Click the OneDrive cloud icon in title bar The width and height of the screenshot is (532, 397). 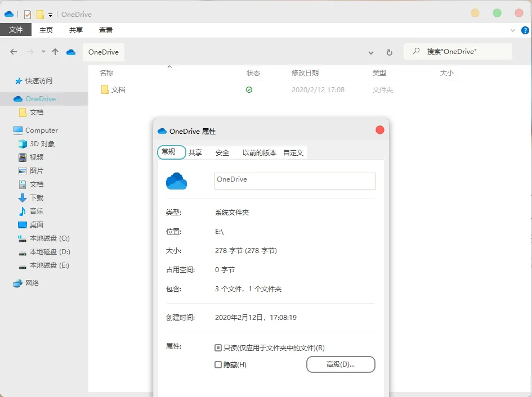[x=9, y=14]
